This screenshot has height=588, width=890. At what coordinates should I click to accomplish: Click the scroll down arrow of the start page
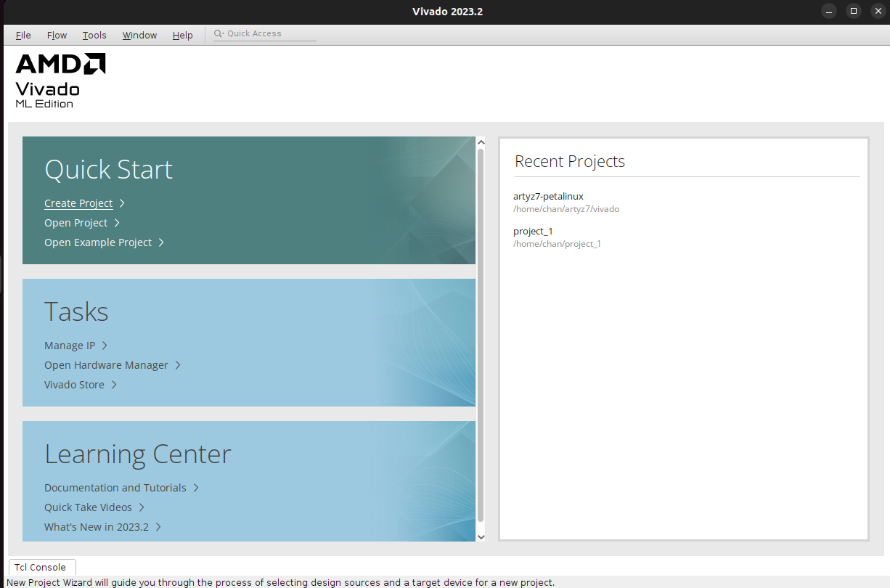tap(481, 536)
